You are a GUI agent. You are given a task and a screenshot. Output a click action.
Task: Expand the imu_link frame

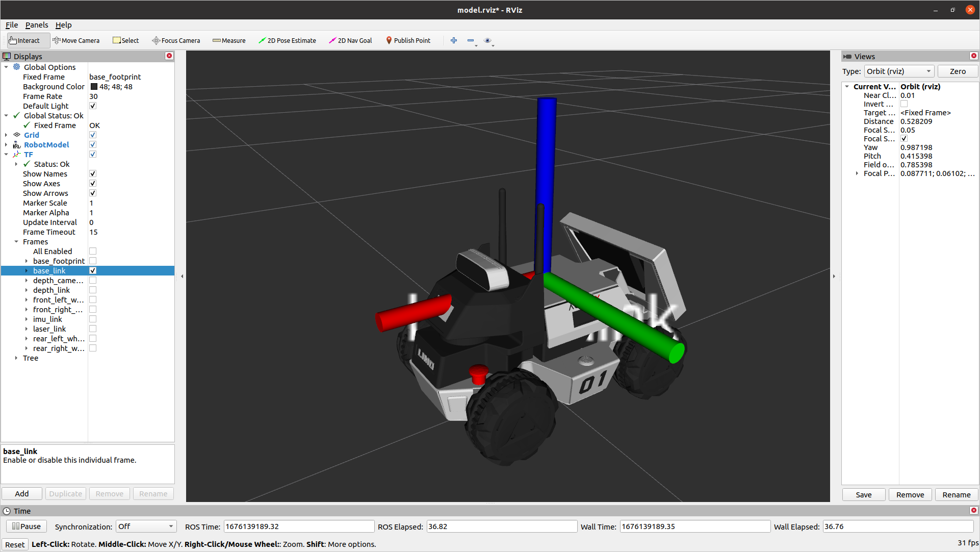point(27,319)
